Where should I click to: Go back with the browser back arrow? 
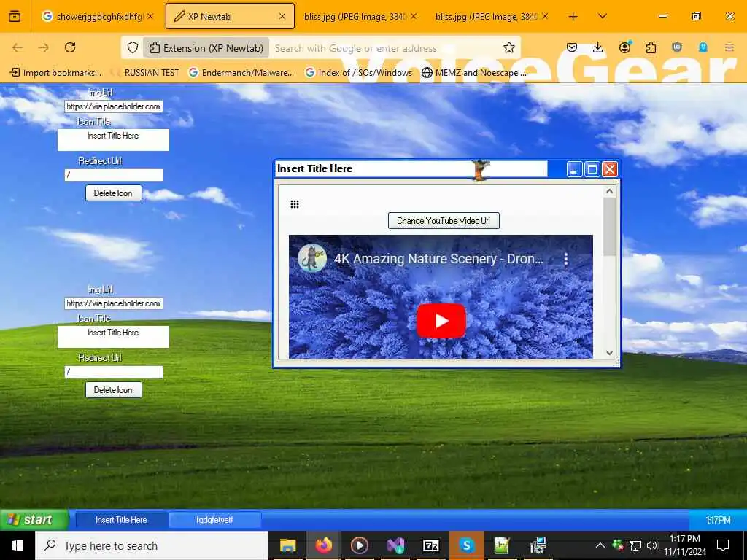(x=18, y=47)
